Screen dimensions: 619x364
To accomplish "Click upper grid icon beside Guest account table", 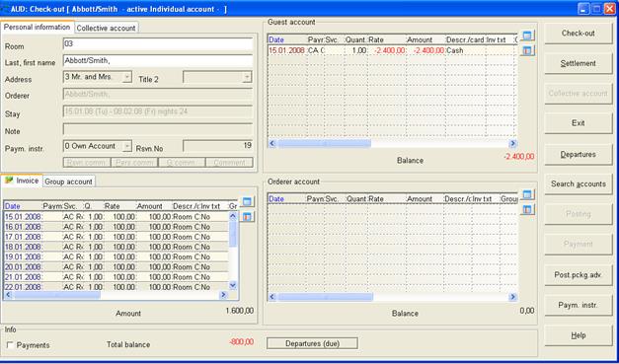I will click(x=527, y=36).
